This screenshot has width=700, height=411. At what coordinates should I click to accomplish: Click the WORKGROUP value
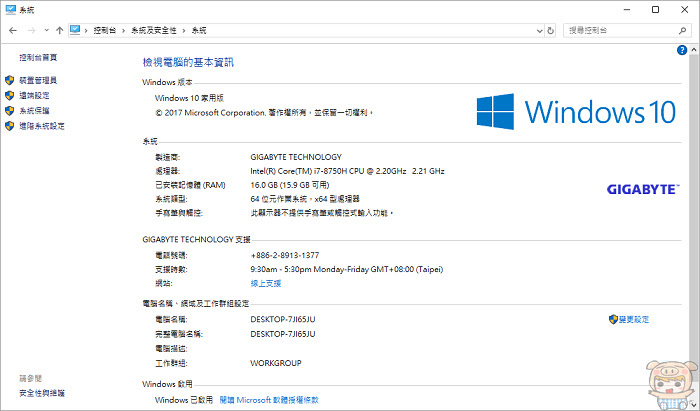pos(276,363)
